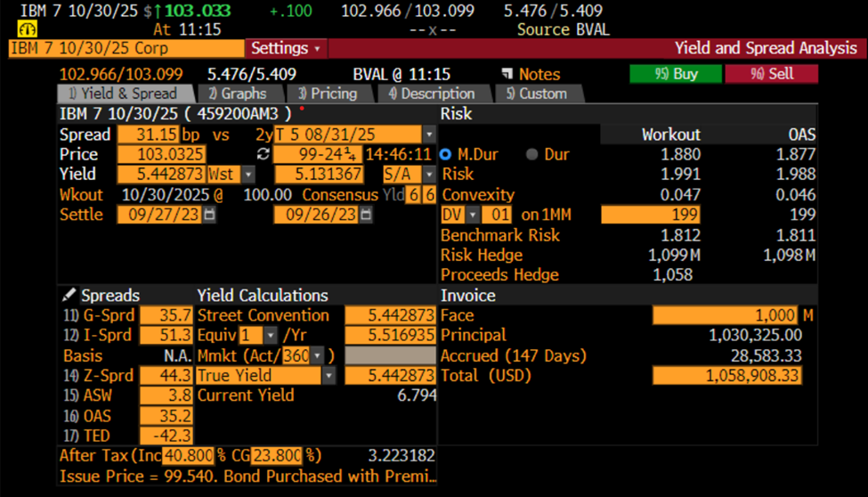The image size is (868, 497).
Task: Switch to the Description tab
Action: [434, 94]
